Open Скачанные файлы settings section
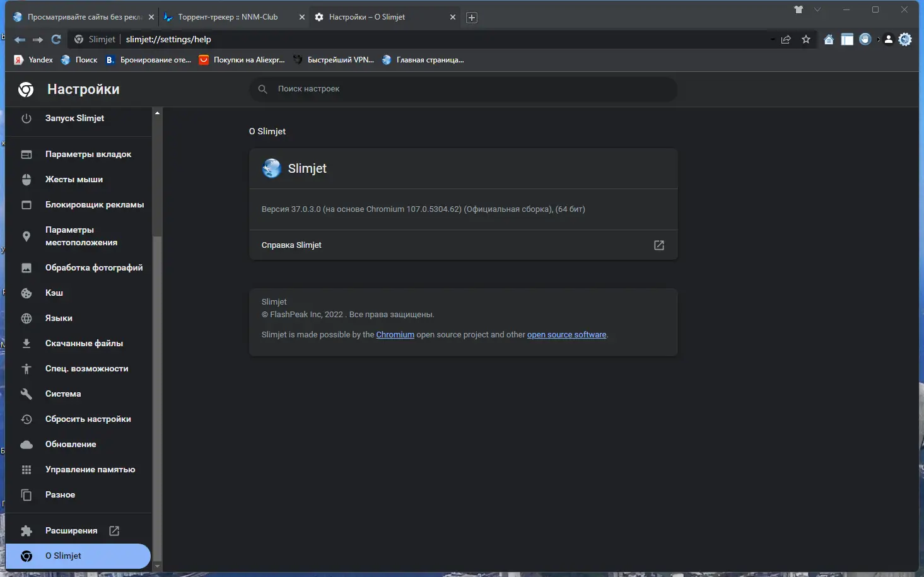This screenshot has width=924, height=577. [x=79, y=344]
